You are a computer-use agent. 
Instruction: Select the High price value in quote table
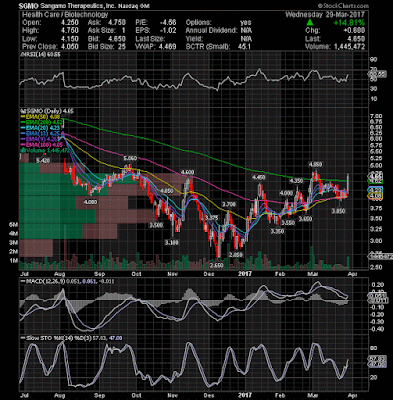pos(69,30)
